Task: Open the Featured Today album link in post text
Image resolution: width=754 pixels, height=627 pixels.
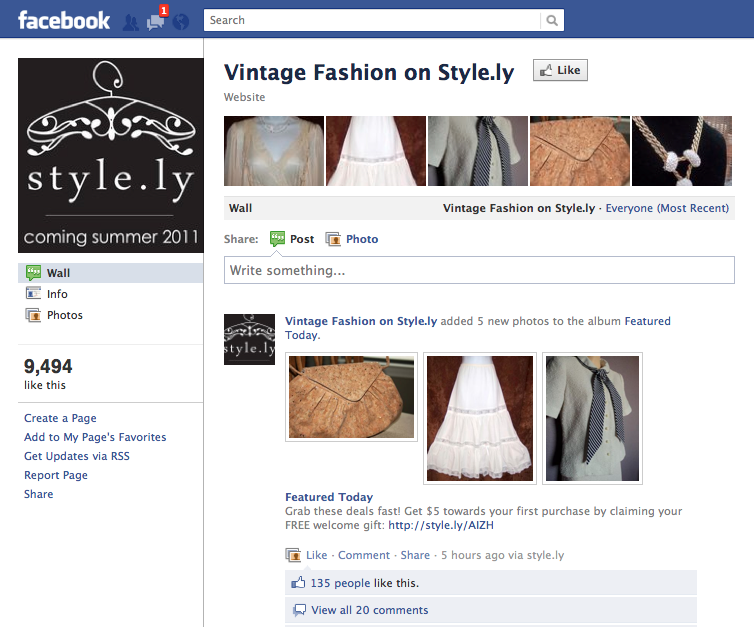Action: [x=647, y=321]
